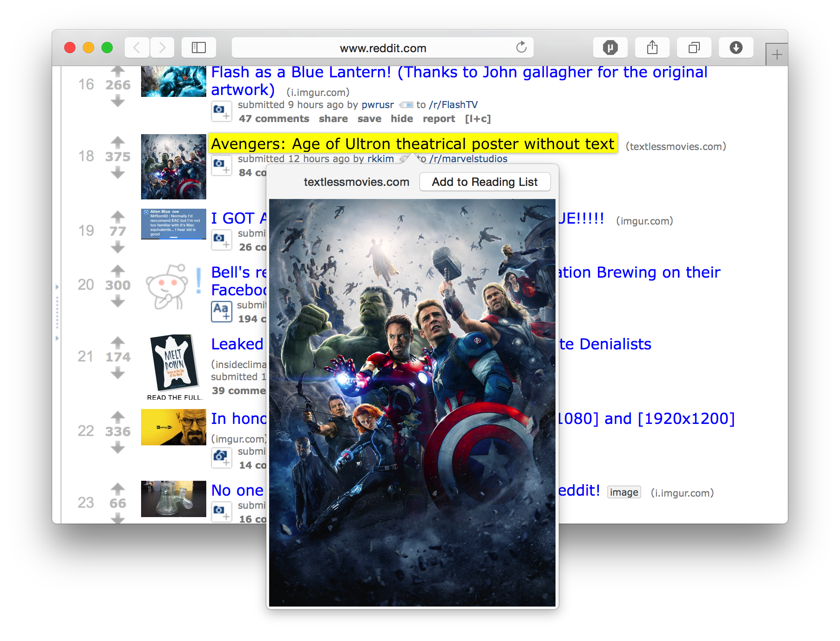Click the (imgur.com) domain on post 19

click(644, 221)
